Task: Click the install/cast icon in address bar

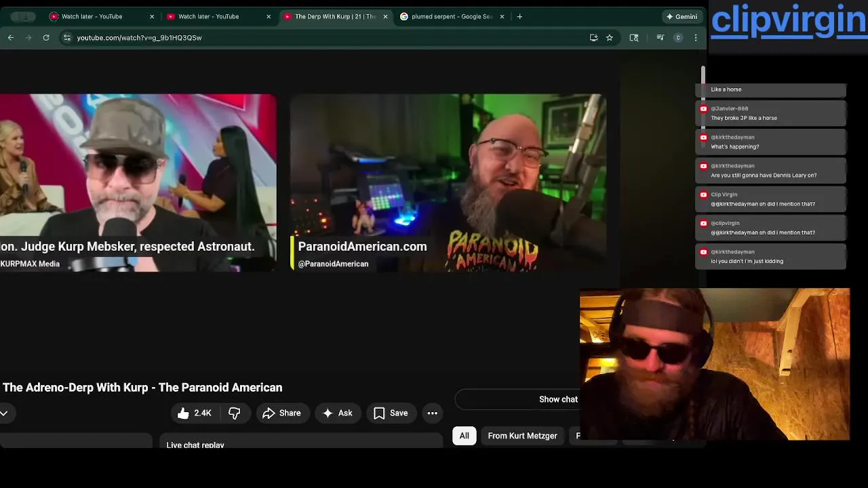Action: (593, 38)
